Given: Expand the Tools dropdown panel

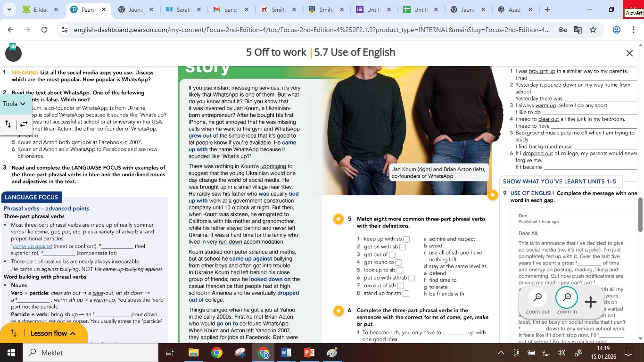Looking at the screenshot, I should coord(14,104).
